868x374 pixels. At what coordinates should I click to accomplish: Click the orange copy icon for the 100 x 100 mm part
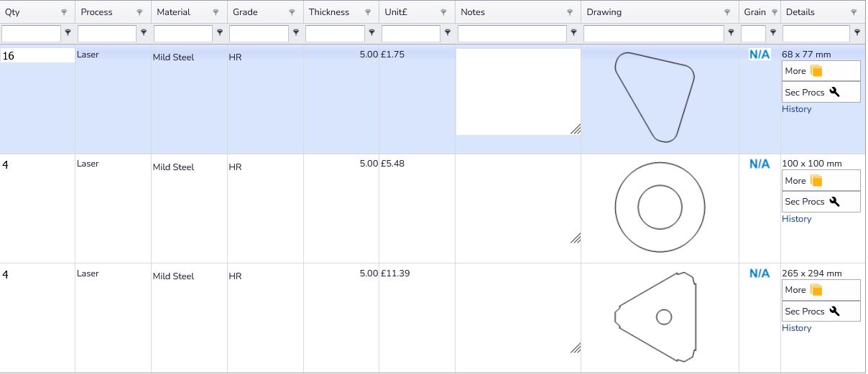tap(816, 181)
